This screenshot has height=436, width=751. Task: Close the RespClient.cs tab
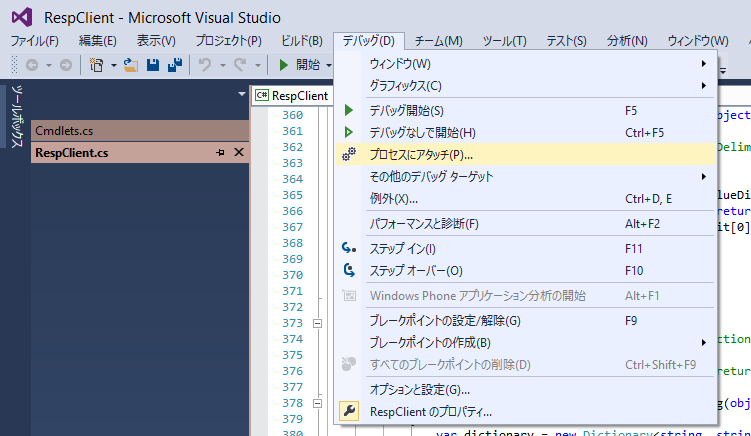pos(239,152)
